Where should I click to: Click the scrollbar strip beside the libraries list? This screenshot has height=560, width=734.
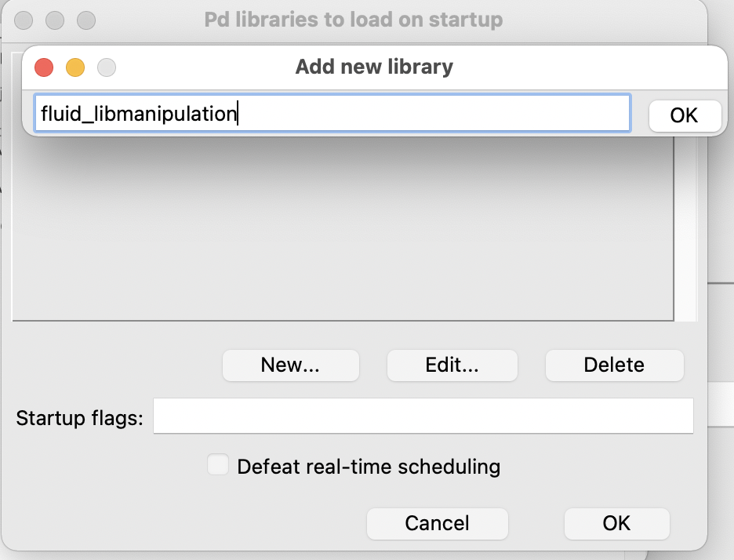click(x=686, y=228)
